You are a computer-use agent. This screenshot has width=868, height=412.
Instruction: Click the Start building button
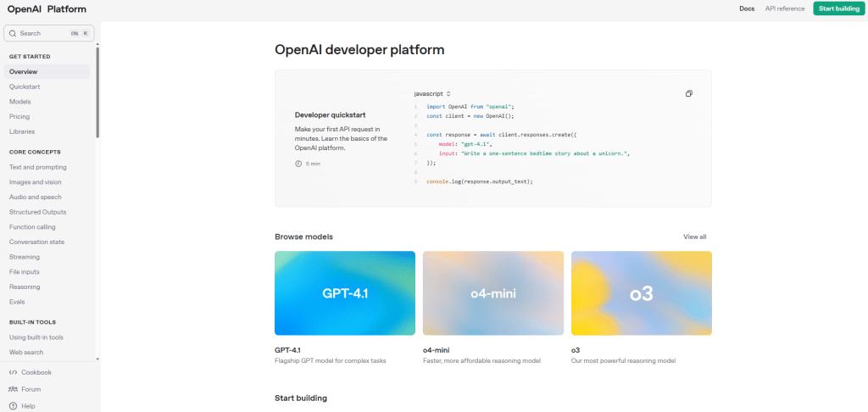coord(838,8)
